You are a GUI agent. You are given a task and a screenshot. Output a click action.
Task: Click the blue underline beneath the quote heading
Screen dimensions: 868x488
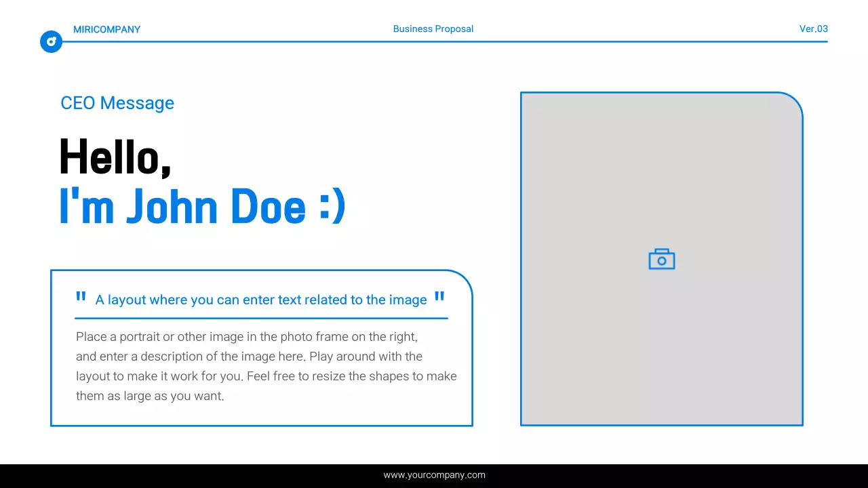pyautogui.click(x=261, y=317)
